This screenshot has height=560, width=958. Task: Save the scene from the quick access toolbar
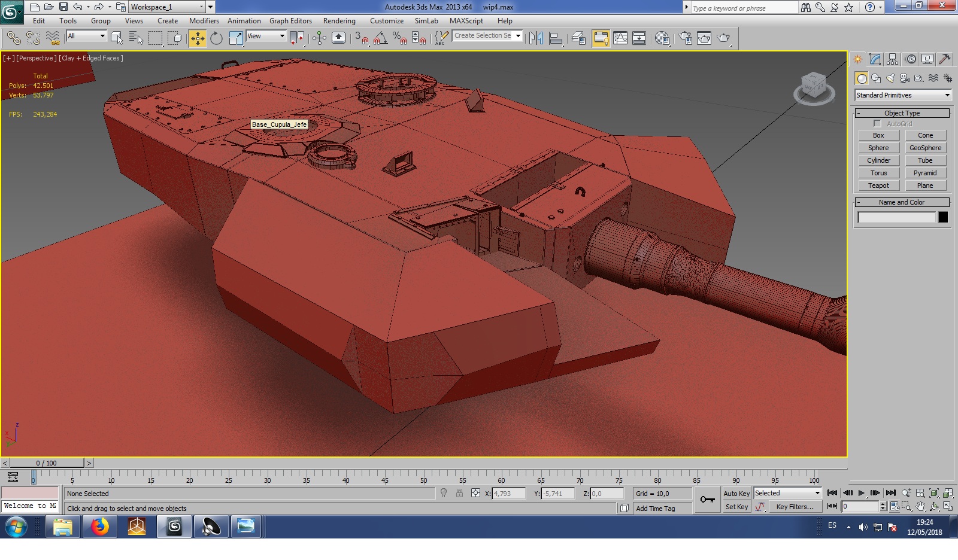pyautogui.click(x=63, y=7)
